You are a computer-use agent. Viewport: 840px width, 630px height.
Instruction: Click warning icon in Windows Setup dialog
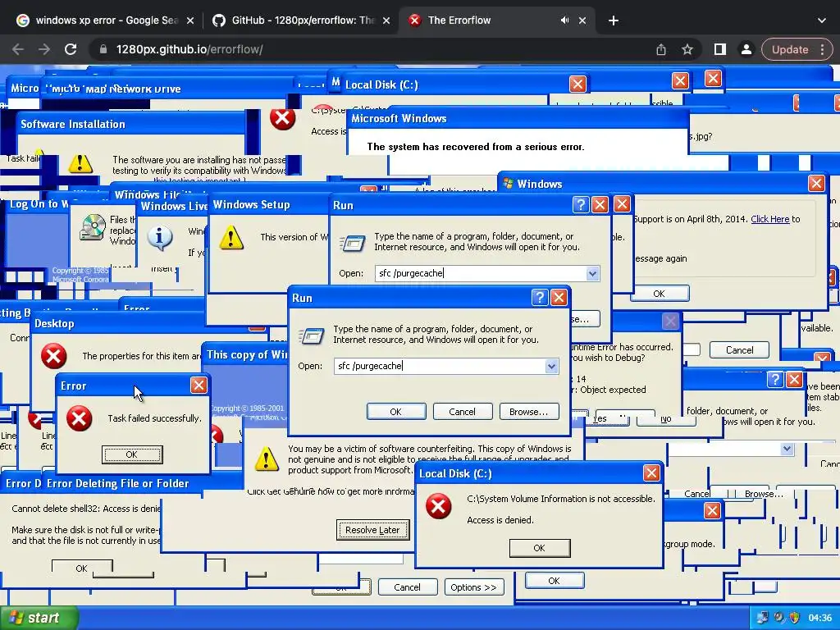tap(231, 237)
